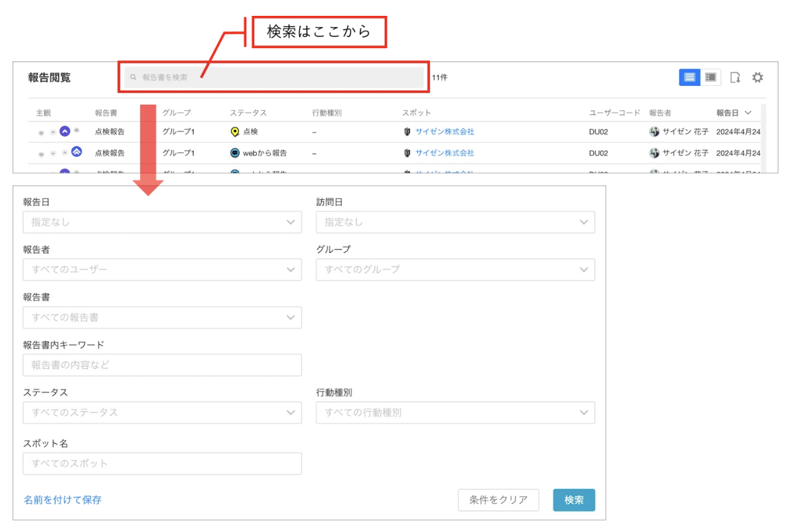This screenshot has height=532, width=791.
Task: Click the 条件をクリア button
Action: tap(498, 500)
